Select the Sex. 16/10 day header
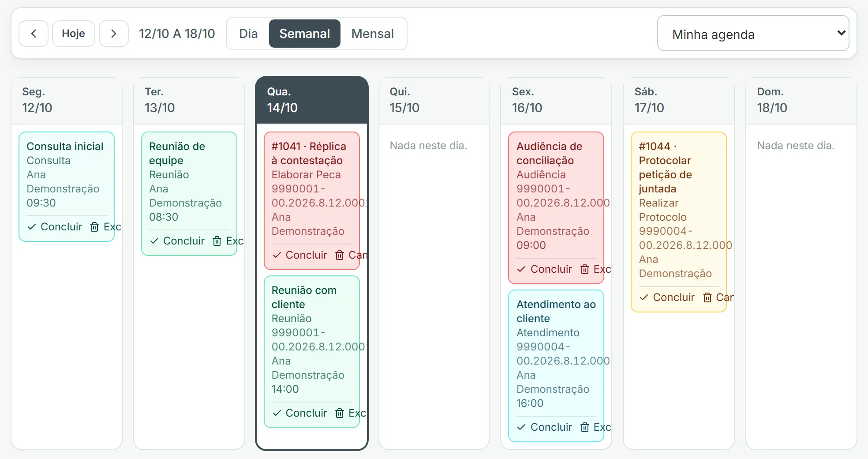Image resolution: width=868 pixels, height=459 pixels. coord(556,100)
